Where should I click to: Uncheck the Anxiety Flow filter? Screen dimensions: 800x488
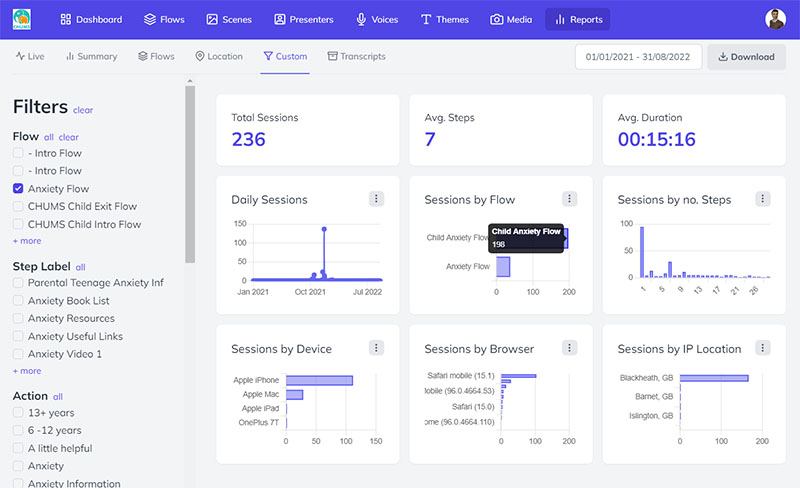pos(18,188)
